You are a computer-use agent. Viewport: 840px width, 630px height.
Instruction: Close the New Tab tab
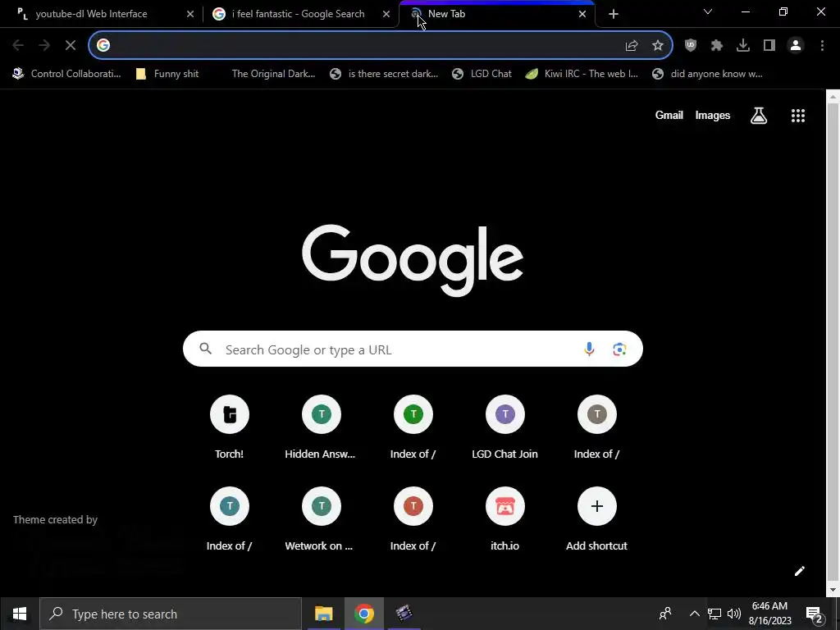[x=582, y=15]
